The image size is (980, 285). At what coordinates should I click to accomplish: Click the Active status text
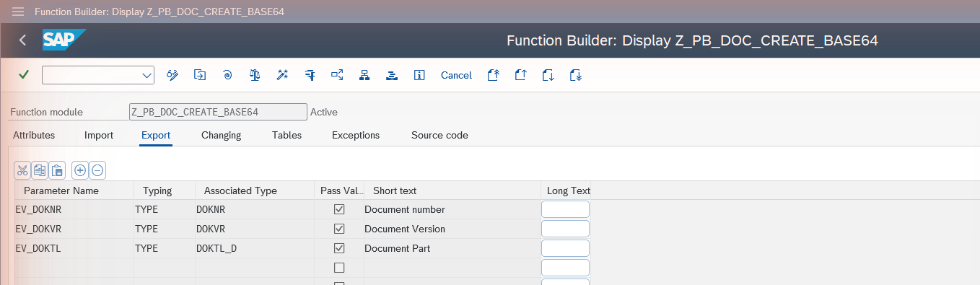pos(324,112)
